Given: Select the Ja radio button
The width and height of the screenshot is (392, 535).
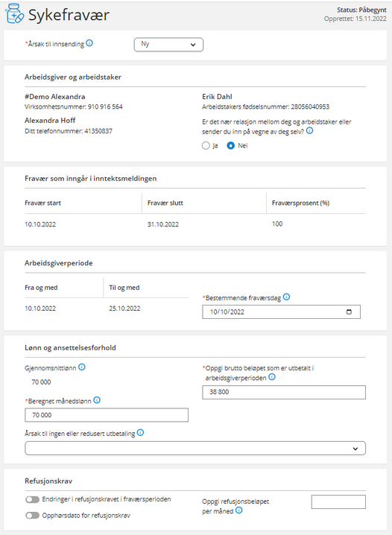Looking at the screenshot, I should click(206, 146).
